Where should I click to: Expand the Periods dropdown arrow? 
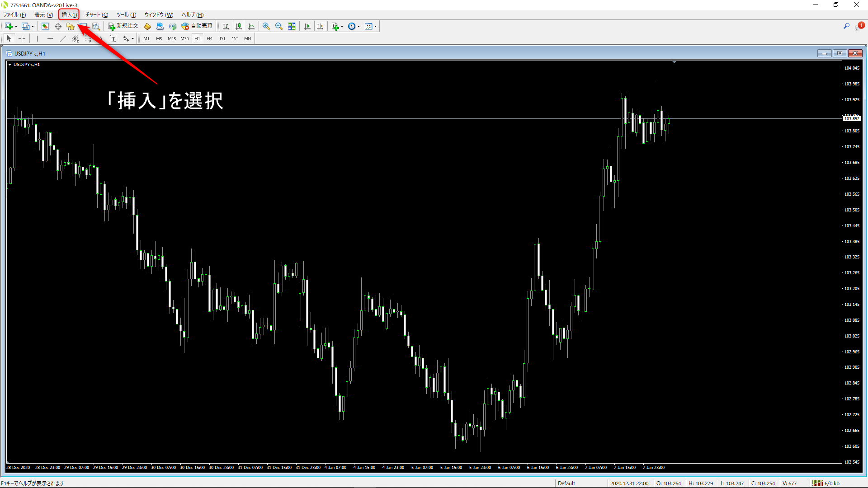[x=359, y=26]
